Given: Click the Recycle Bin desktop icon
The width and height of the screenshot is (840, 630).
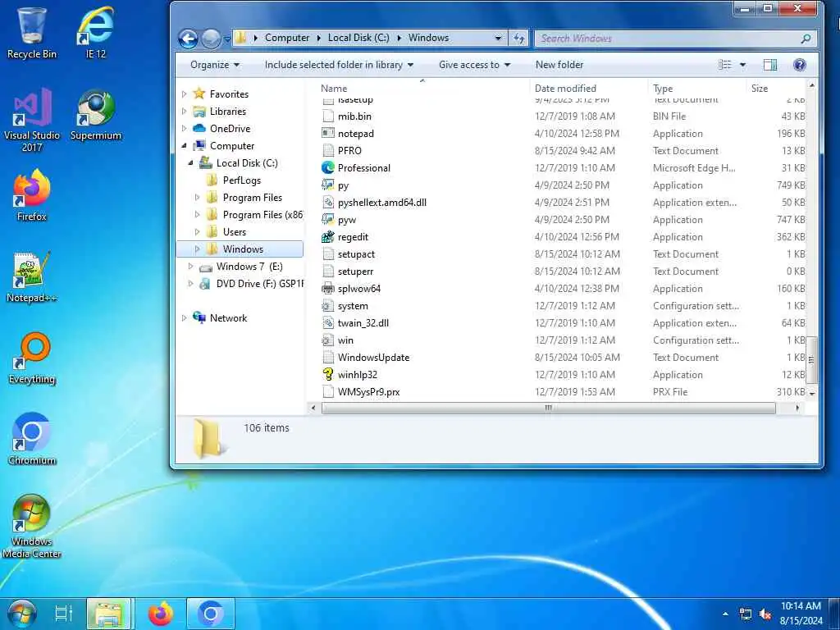Looking at the screenshot, I should click(x=32, y=32).
